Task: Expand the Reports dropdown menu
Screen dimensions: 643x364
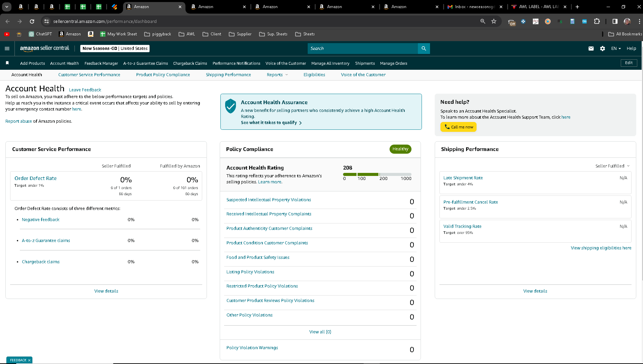Action: [277, 75]
